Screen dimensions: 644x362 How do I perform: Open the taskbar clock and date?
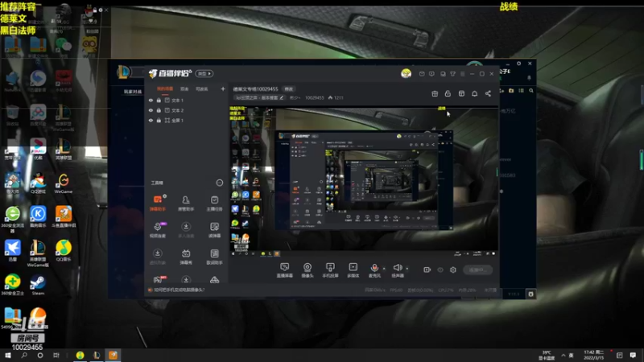[594, 356]
